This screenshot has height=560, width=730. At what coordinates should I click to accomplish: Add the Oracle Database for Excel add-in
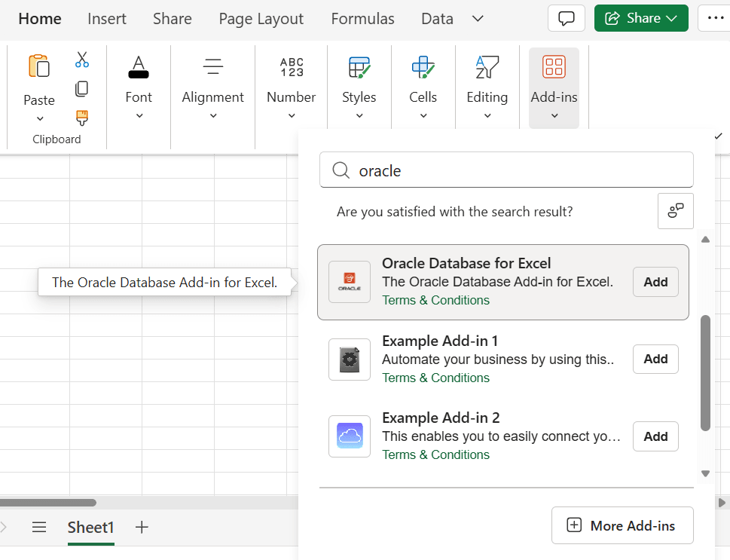click(x=655, y=282)
